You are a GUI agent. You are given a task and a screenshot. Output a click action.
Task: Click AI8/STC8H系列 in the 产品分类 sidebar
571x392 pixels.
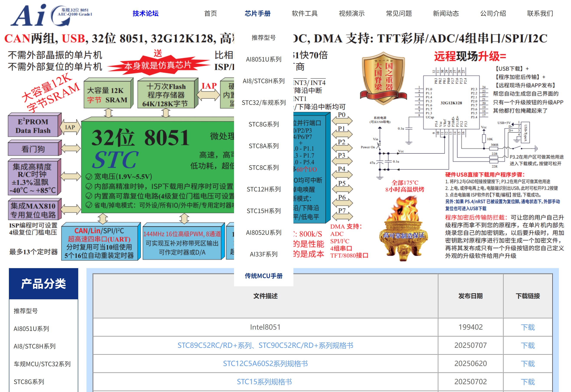[x=34, y=346]
